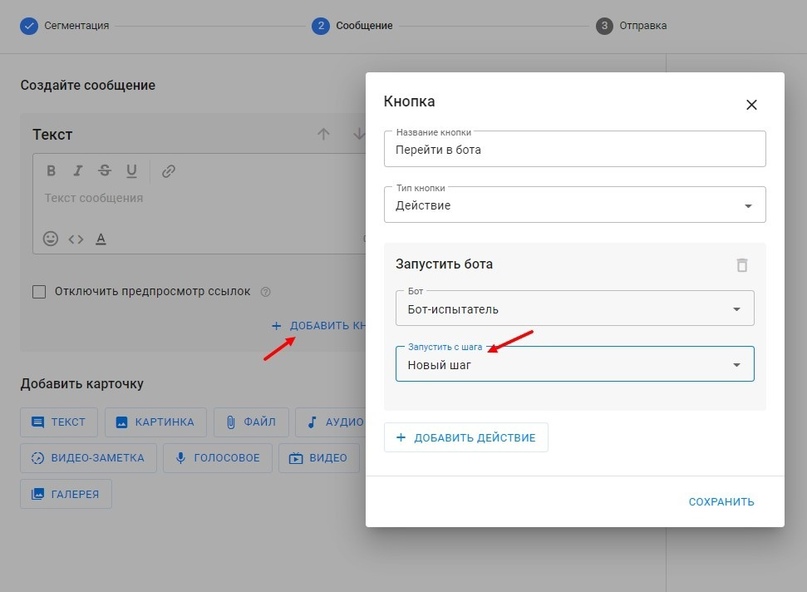Open the 'Бот' selection dropdown
The width and height of the screenshot is (807, 592).
[574, 309]
